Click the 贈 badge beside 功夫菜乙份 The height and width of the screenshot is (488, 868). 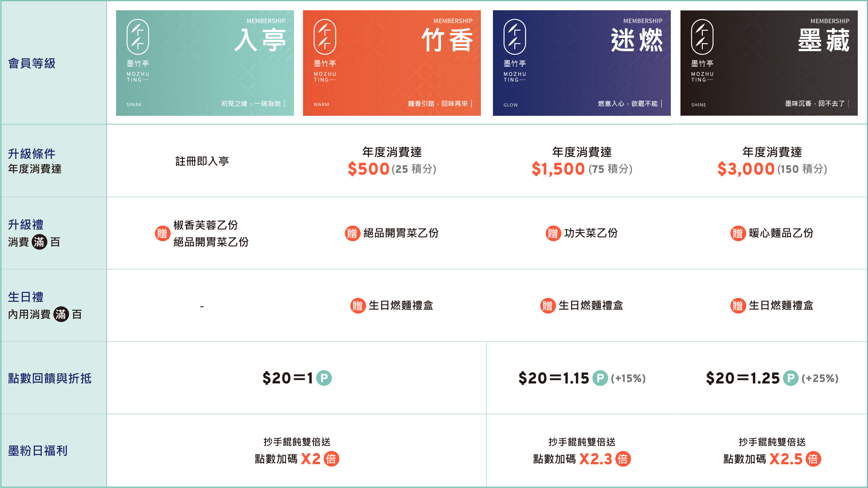coord(553,233)
